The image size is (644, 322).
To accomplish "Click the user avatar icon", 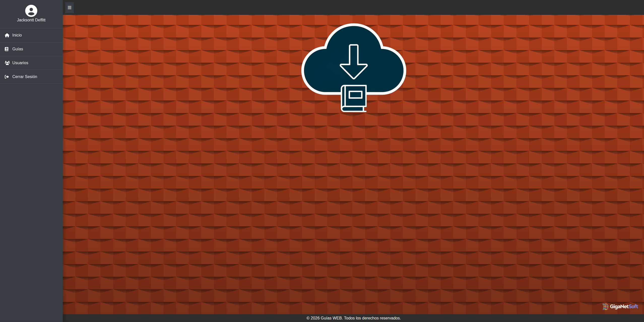I will point(31,11).
